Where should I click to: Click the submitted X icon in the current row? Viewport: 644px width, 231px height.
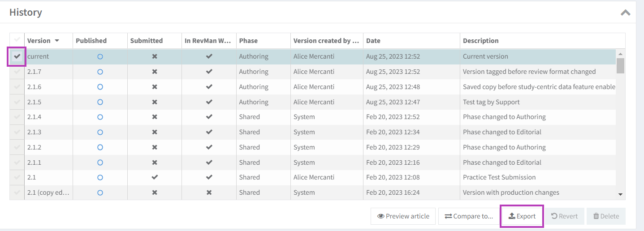coord(155,57)
